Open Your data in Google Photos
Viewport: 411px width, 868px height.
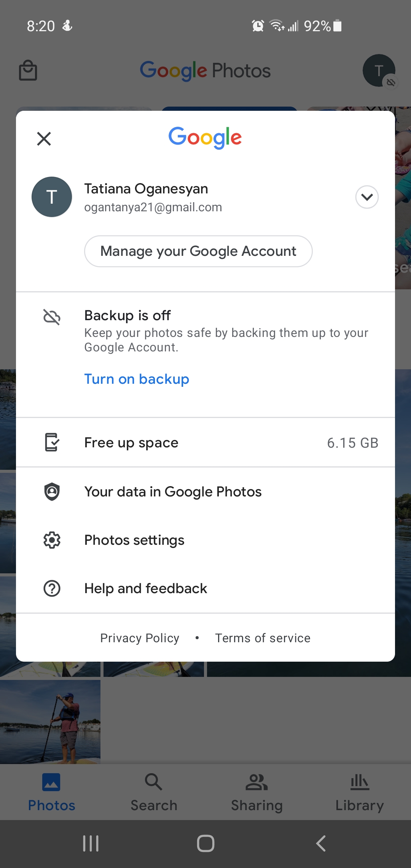click(173, 491)
